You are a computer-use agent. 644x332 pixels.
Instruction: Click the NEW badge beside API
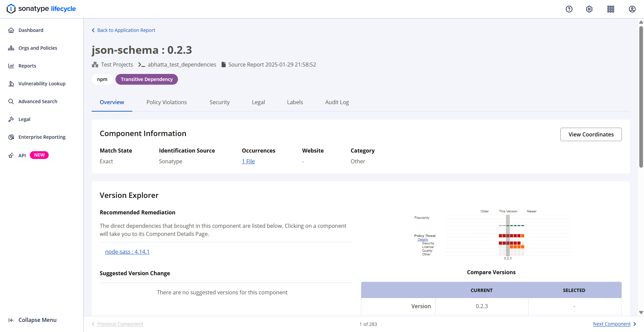coord(39,155)
